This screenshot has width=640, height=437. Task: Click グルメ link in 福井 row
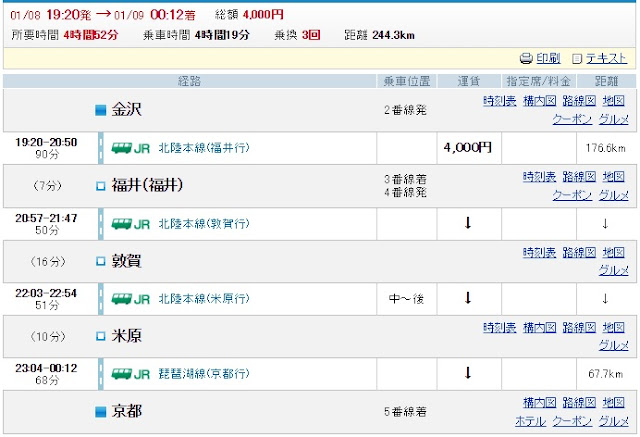613,195
